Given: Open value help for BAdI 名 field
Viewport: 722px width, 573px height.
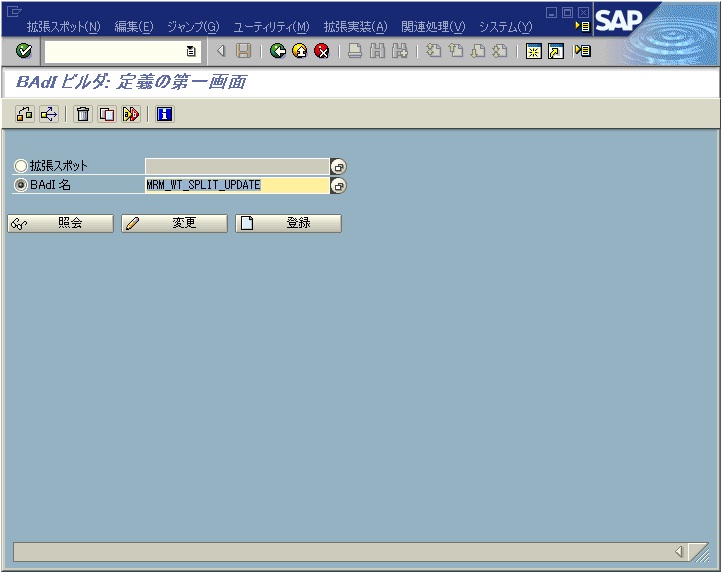Looking at the screenshot, I should (x=339, y=186).
